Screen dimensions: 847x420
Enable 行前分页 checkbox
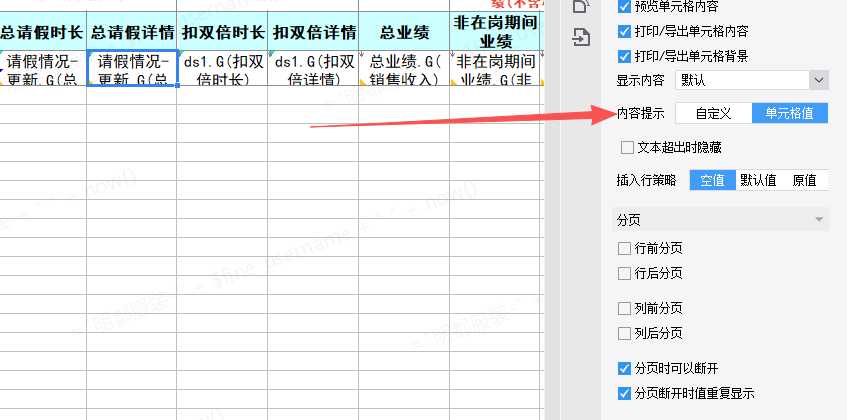[625, 247]
